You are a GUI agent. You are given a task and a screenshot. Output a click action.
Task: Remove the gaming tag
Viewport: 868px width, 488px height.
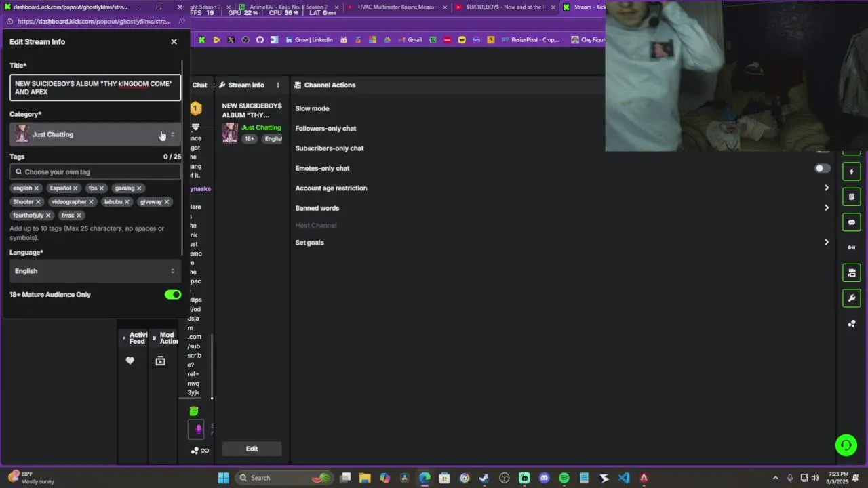tap(139, 188)
